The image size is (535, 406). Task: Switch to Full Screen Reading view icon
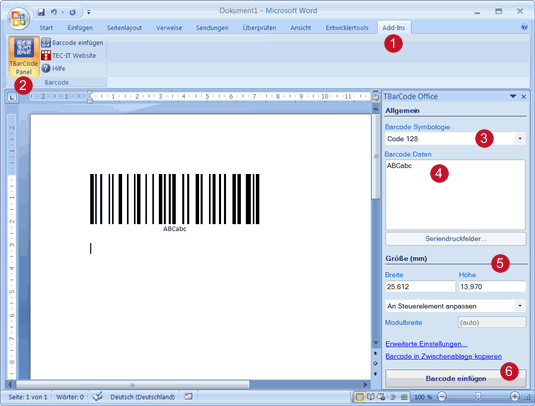371,397
